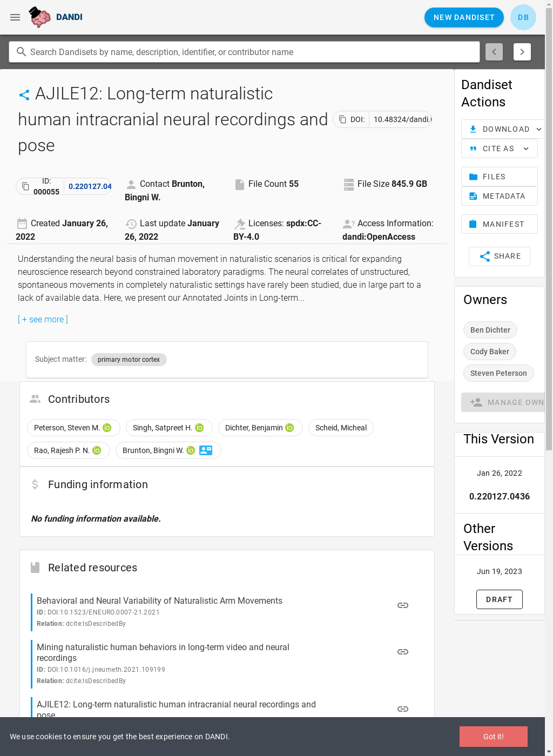Screen dimensions: 553x756
Task: Click the Jun 19, 2023 version date
Action: (x=500, y=571)
